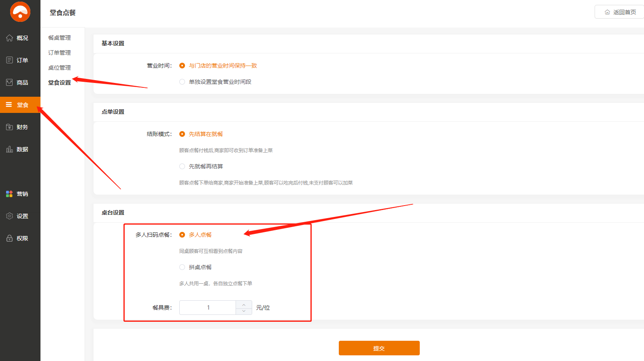Click the orange app logo
The image size is (644, 361).
tap(20, 12)
